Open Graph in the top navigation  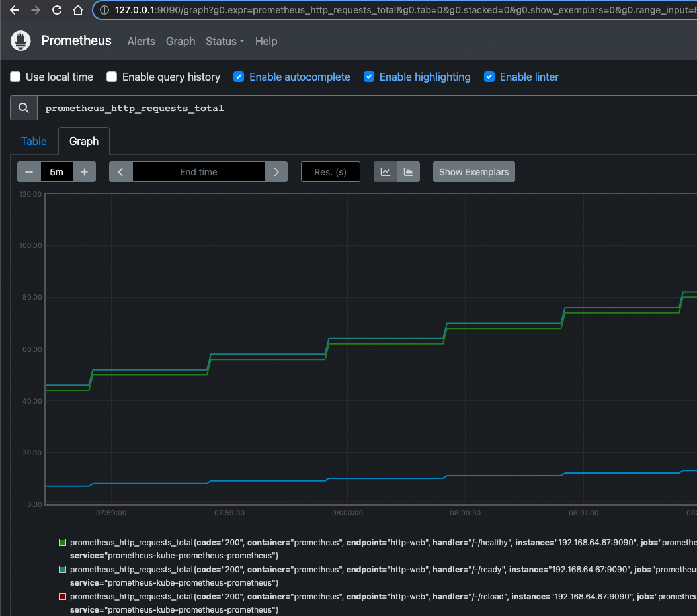(x=181, y=42)
